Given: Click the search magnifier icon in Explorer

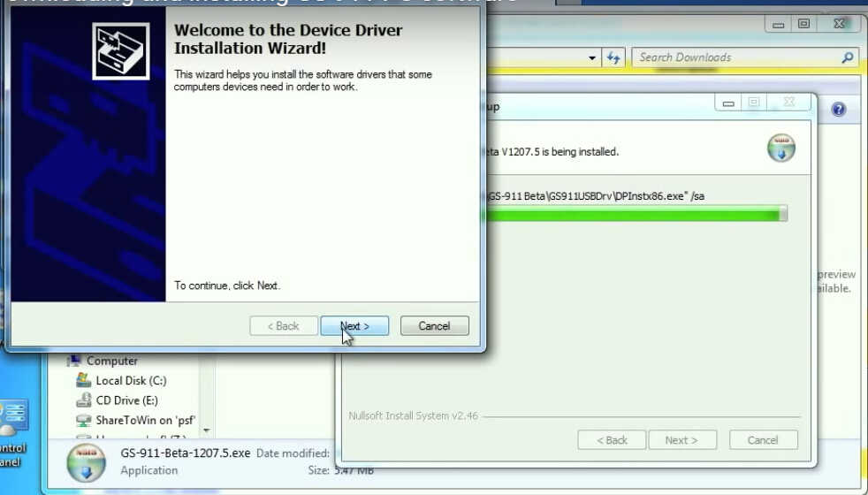Looking at the screenshot, I should 848,57.
